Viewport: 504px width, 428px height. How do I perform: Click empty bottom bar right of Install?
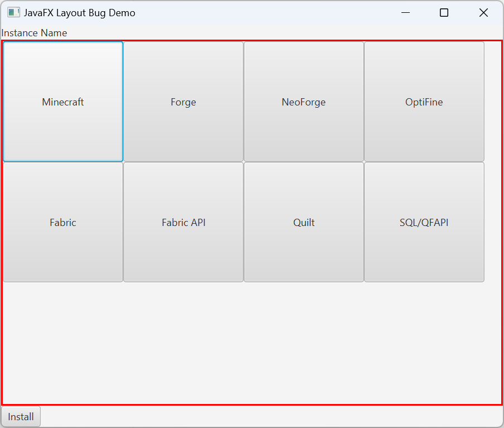268,417
